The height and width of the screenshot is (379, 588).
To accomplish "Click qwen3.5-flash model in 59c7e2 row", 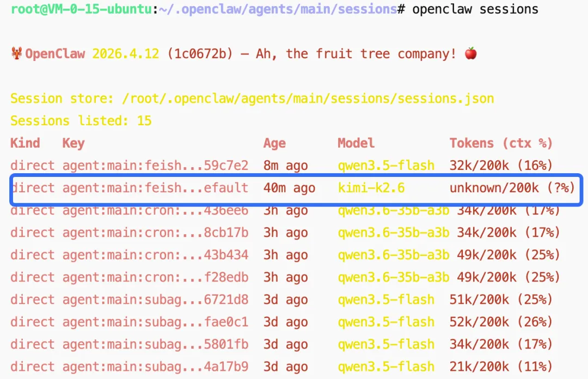I will (x=386, y=166).
